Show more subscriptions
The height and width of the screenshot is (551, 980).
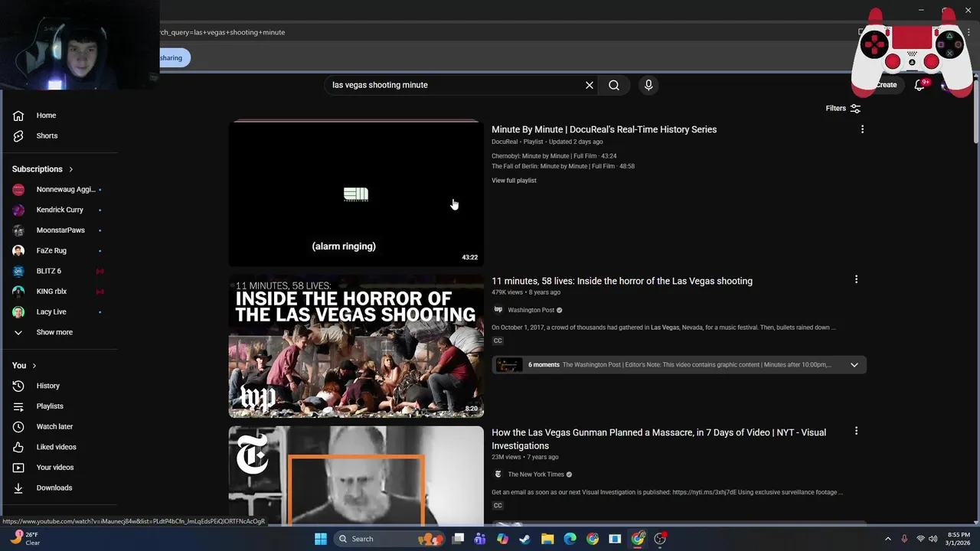54,332
